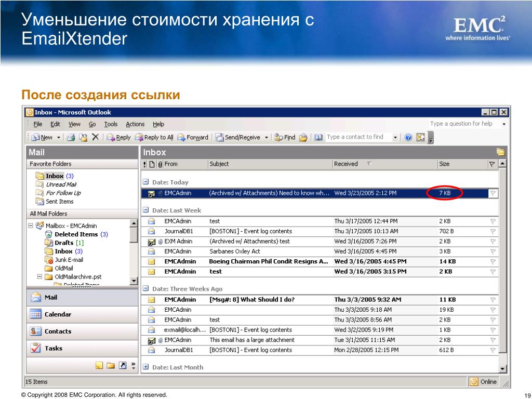Open the New button dropdown arrow

pyautogui.click(x=58, y=137)
